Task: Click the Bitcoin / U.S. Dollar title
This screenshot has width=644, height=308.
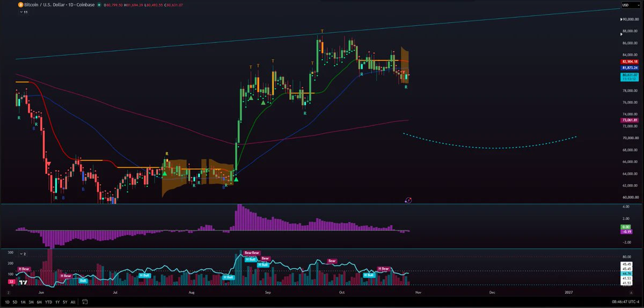Action: [46, 5]
